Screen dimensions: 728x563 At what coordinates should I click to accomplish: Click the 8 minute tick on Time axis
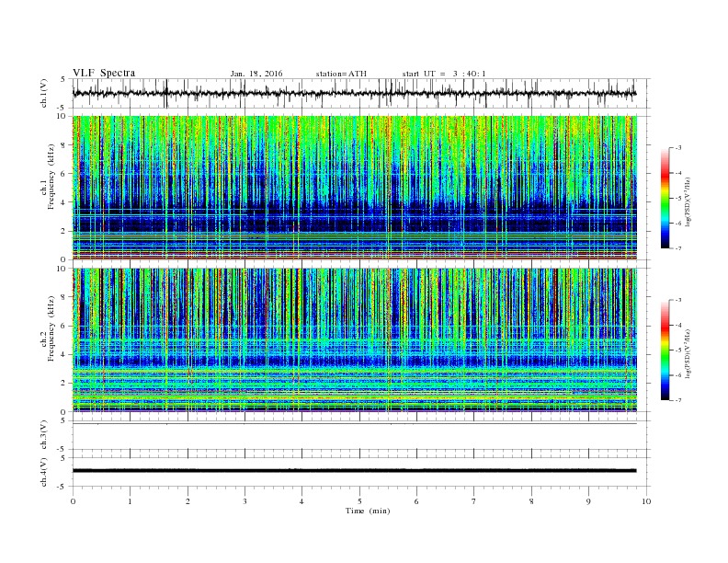531,501
